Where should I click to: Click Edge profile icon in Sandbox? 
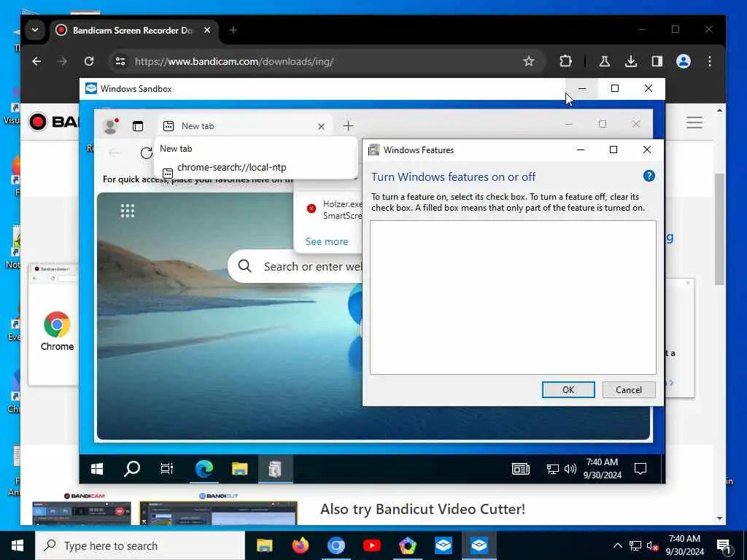click(x=111, y=125)
